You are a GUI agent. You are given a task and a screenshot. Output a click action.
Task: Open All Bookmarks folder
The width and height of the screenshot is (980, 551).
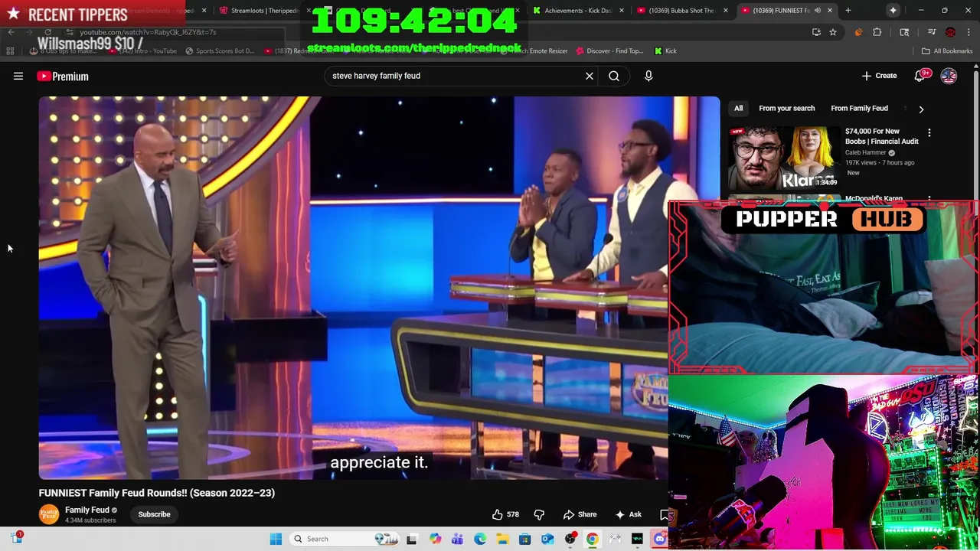(x=947, y=51)
